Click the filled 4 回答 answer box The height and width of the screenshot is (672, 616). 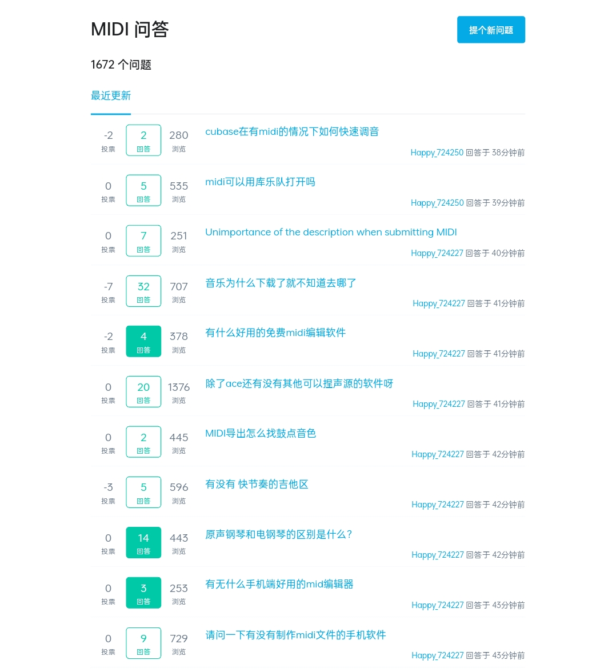tap(143, 341)
